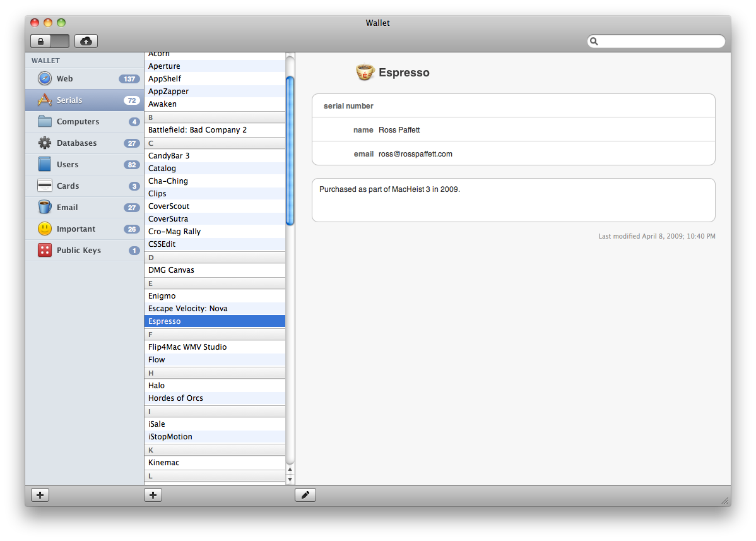The image size is (756, 541).
Task: Add a new wallet group with plus button
Action: pyautogui.click(x=40, y=495)
